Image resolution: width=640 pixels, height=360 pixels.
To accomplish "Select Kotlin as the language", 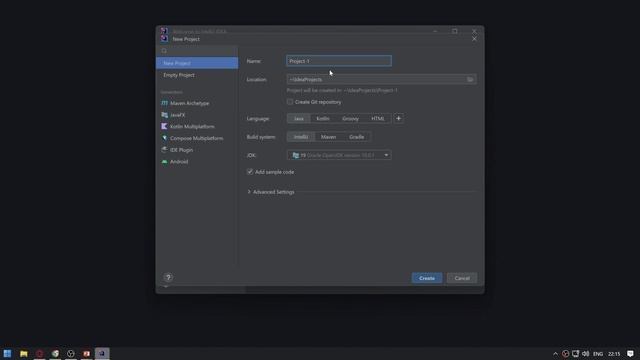I will coord(323,118).
